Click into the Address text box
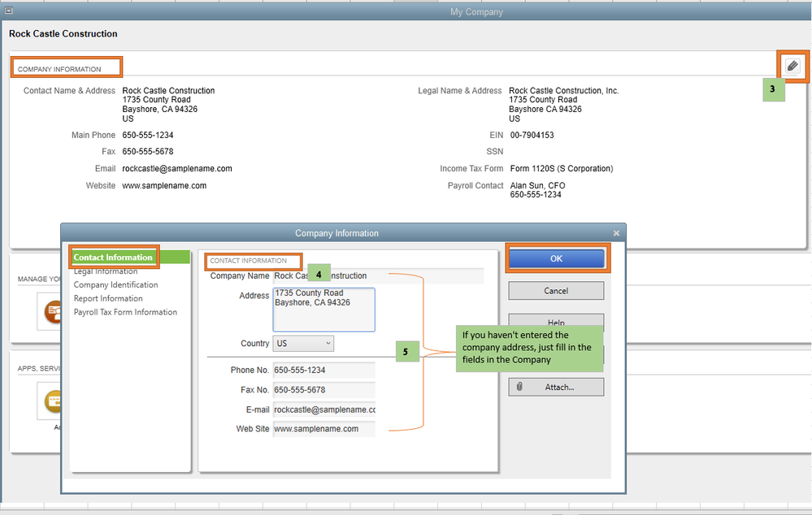The image size is (812, 515). tap(323, 309)
